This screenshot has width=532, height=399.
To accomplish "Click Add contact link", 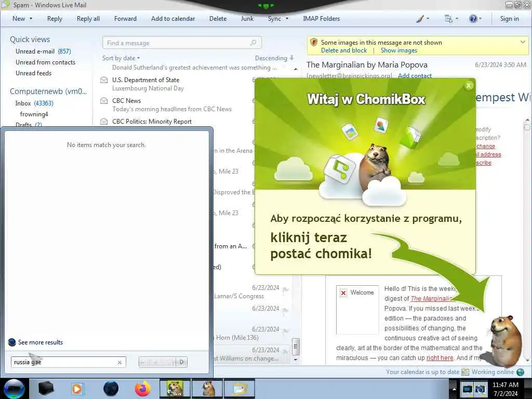I will (x=415, y=76).
